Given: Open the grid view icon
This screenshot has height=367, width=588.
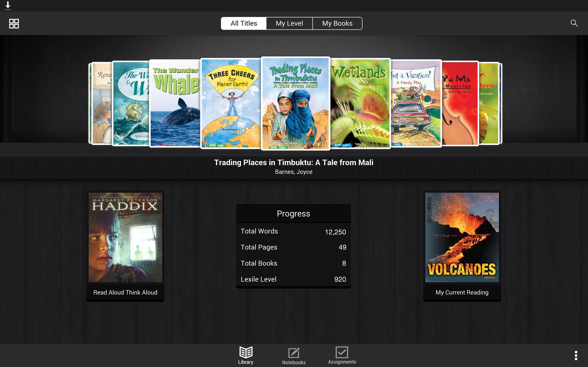Looking at the screenshot, I should point(14,24).
